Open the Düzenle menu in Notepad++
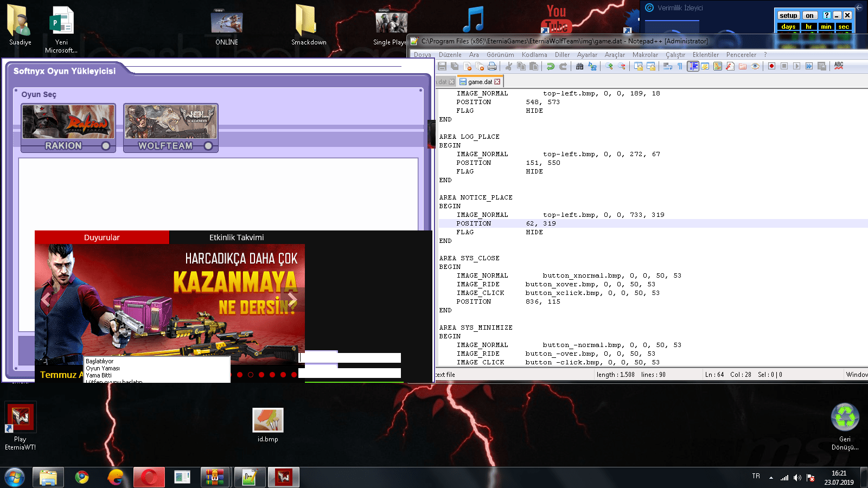 [x=450, y=55]
